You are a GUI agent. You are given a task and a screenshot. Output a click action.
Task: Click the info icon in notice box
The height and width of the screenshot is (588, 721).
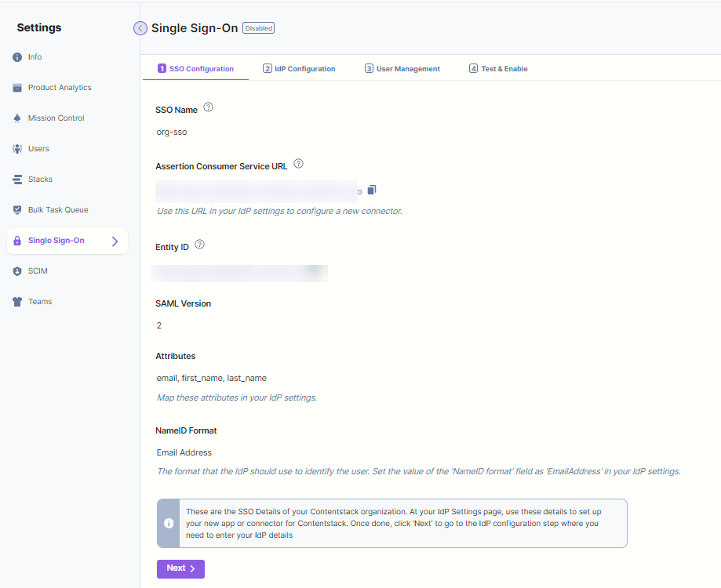point(169,523)
